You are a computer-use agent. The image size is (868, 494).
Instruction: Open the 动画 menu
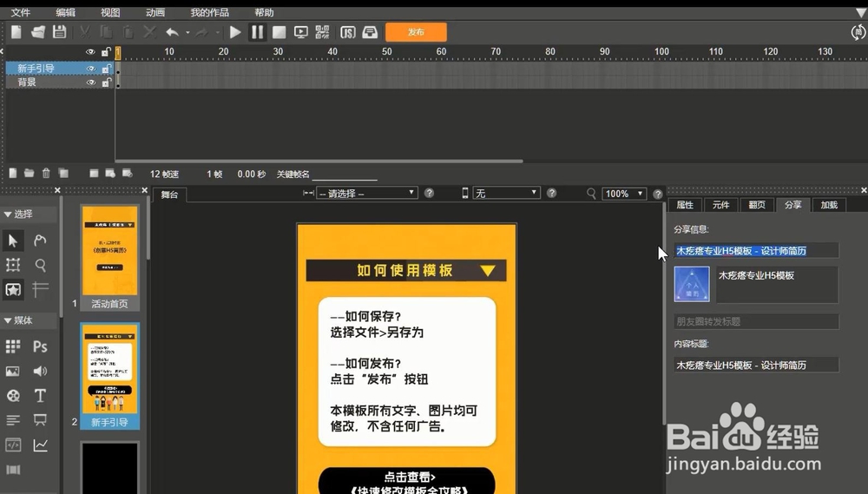(x=155, y=12)
